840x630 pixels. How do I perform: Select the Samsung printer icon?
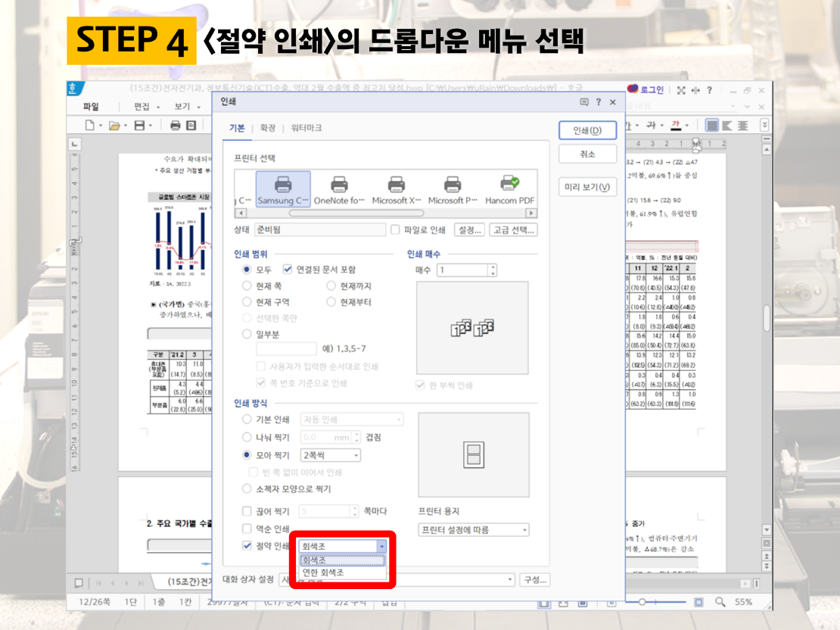(283, 189)
